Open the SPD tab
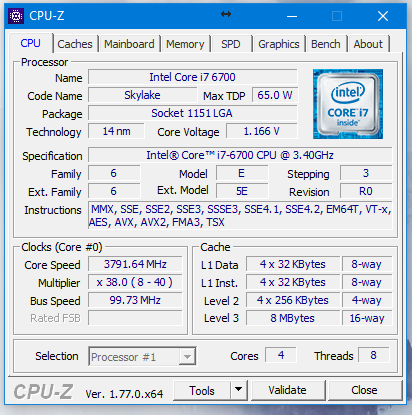Screen dimensions: 412x415 pos(231,44)
